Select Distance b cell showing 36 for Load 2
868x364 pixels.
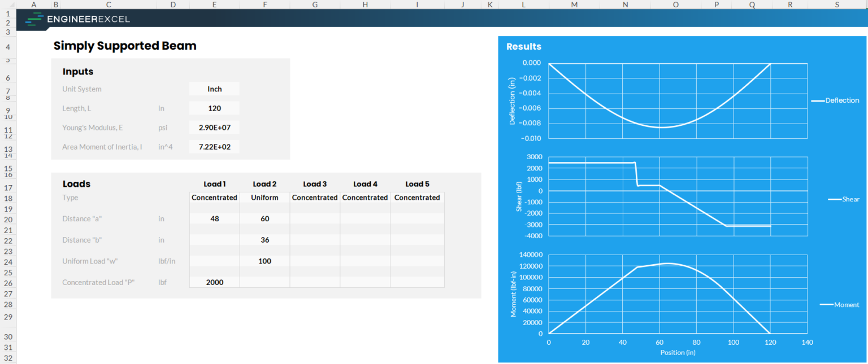pos(264,240)
